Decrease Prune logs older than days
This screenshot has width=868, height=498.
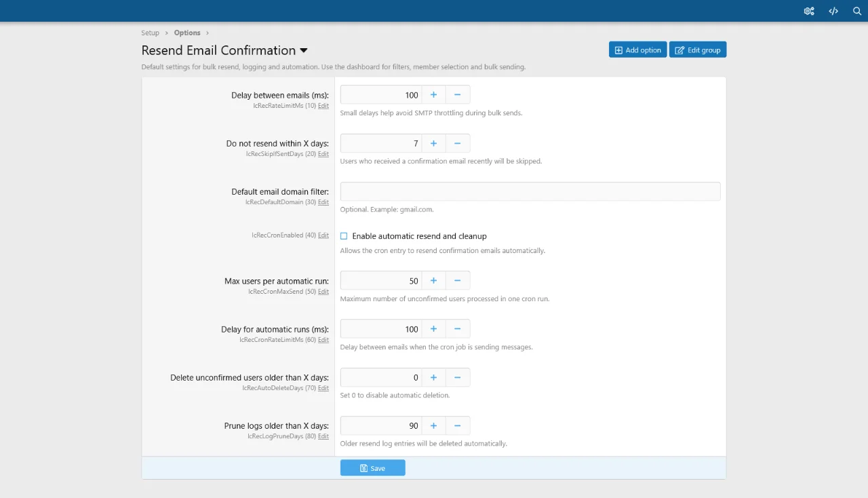click(x=458, y=426)
